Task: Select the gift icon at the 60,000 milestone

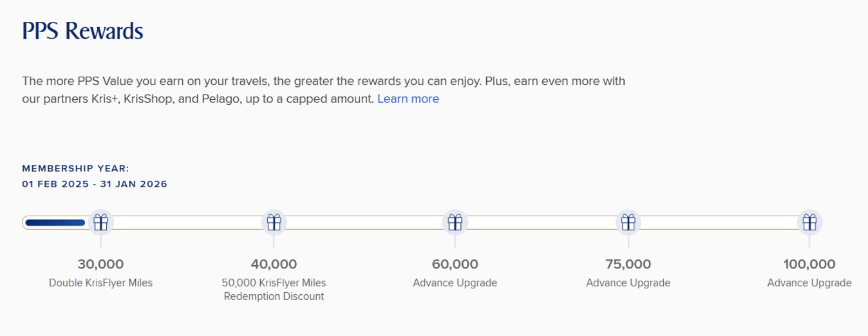Action: pyautogui.click(x=455, y=223)
